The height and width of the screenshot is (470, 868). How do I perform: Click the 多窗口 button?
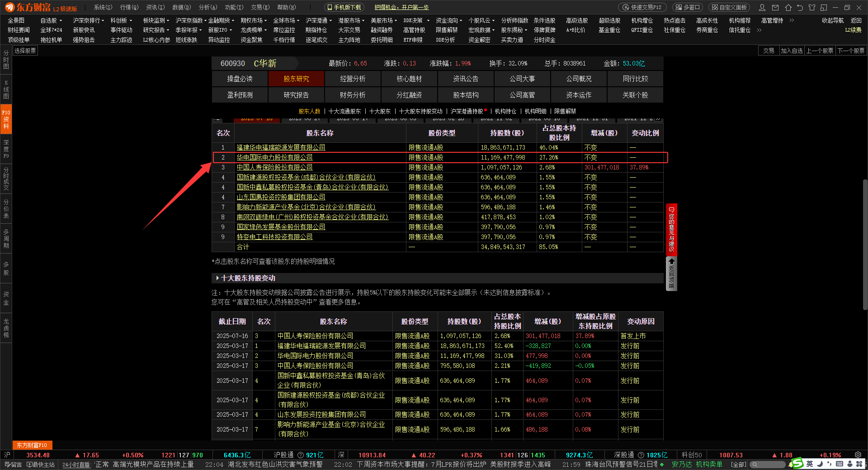pos(689,7)
